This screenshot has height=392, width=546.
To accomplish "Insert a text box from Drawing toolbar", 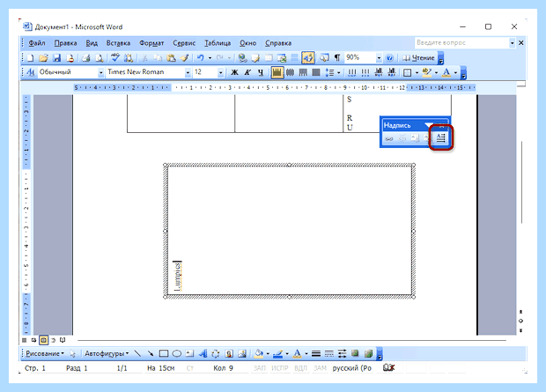I will point(189,353).
